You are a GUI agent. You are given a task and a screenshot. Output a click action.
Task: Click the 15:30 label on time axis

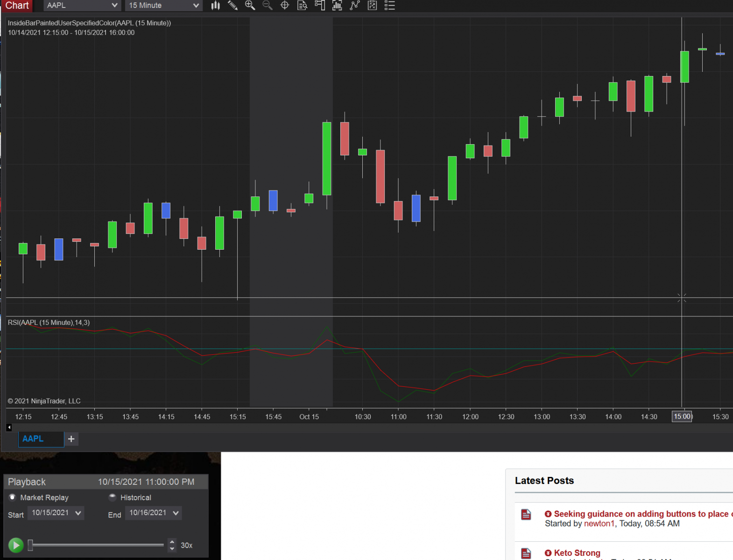tap(720, 417)
